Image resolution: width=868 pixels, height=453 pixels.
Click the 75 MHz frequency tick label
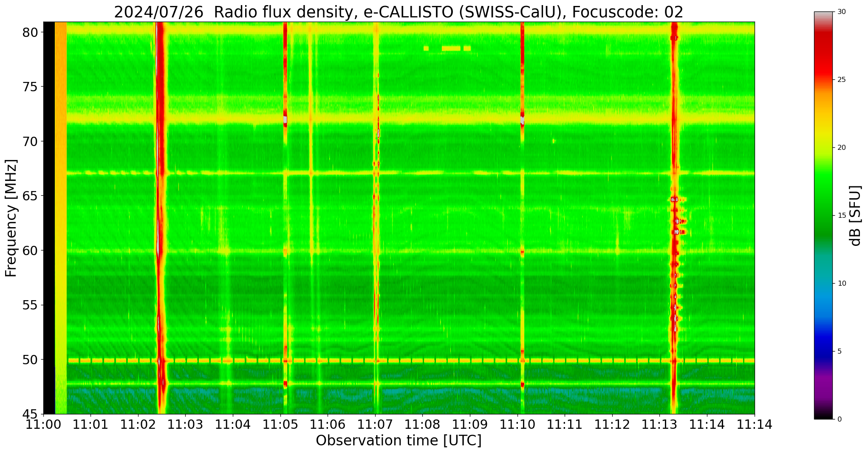(30, 87)
